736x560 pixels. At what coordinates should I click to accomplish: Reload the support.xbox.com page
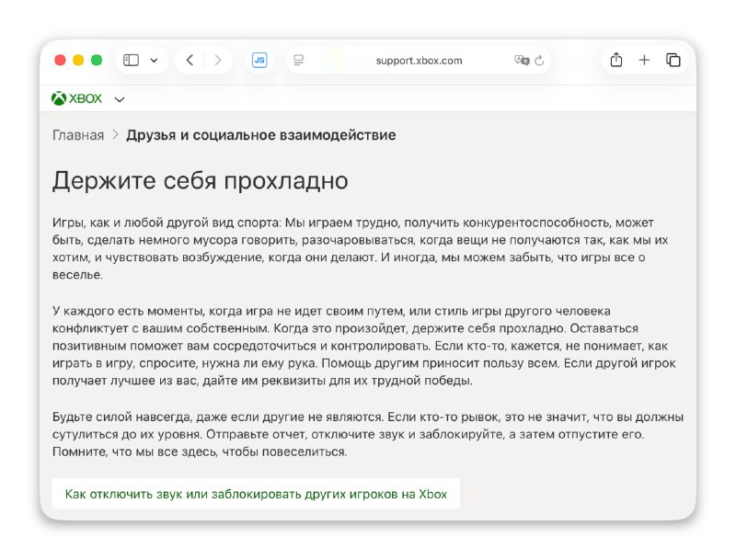539,60
